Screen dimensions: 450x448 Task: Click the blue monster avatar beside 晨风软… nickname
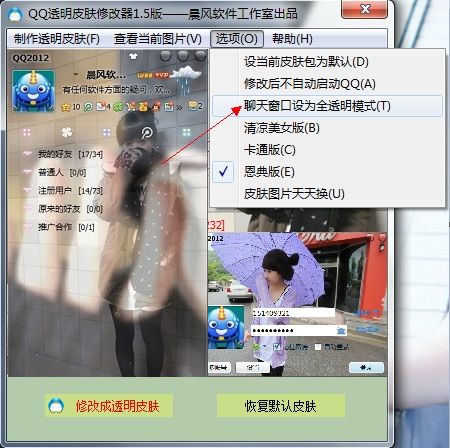33,90
